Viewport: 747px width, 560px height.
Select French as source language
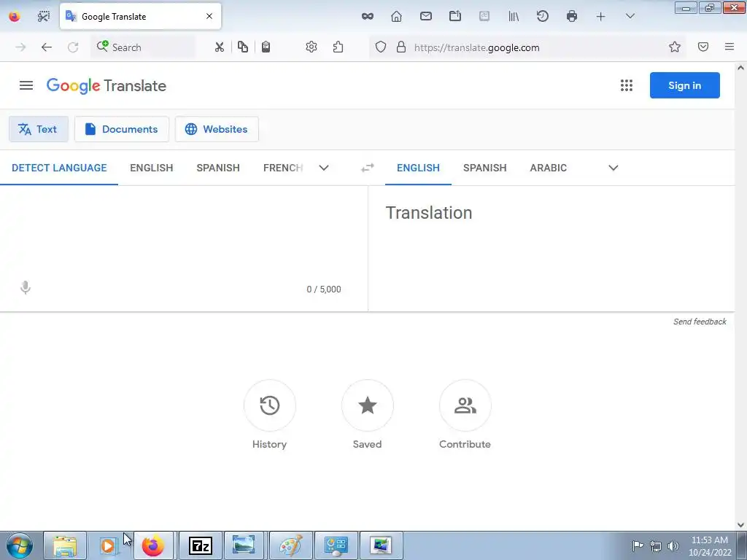283,168
